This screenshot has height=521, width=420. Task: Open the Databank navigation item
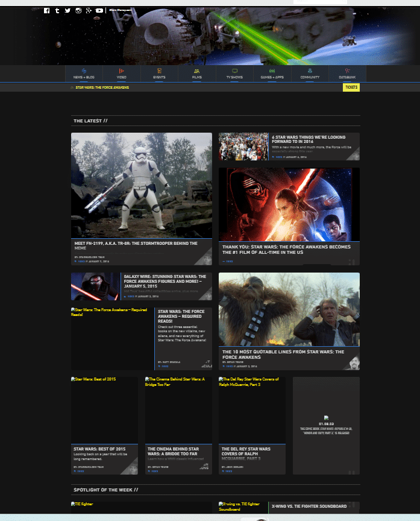click(347, 74)
